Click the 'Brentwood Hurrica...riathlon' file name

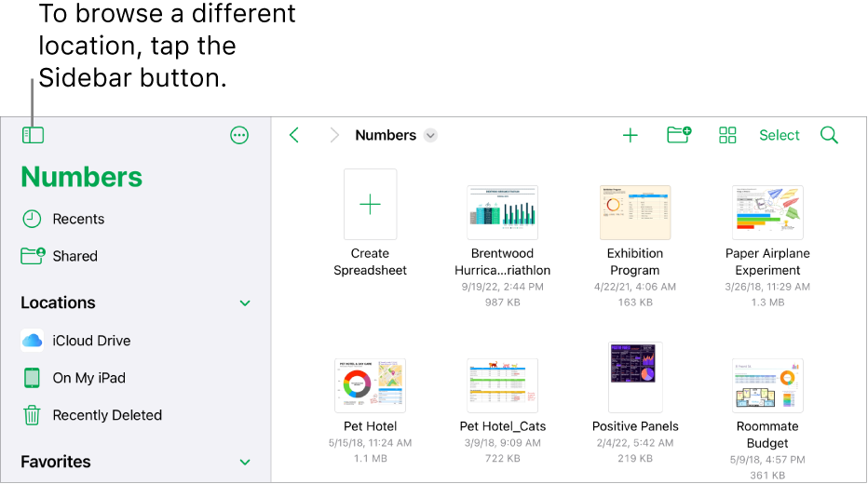coord(502,262)
